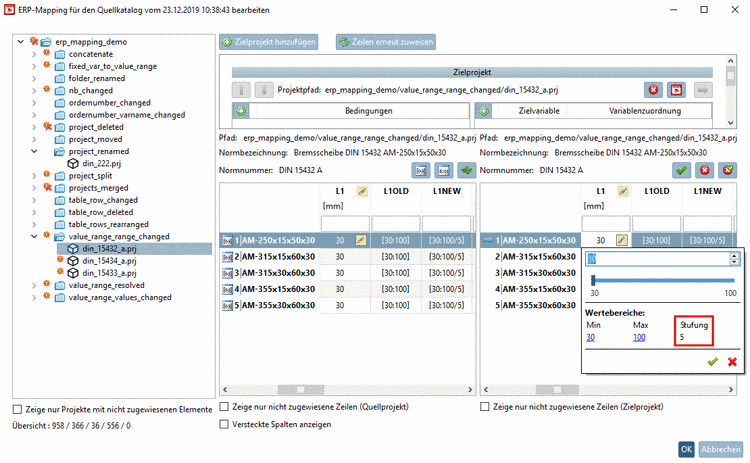Check Zeige nur nicht zugewiesene Zeilen (Quellprojekt)
This screenshot has height=463, width=750.
tap(224, 407)
